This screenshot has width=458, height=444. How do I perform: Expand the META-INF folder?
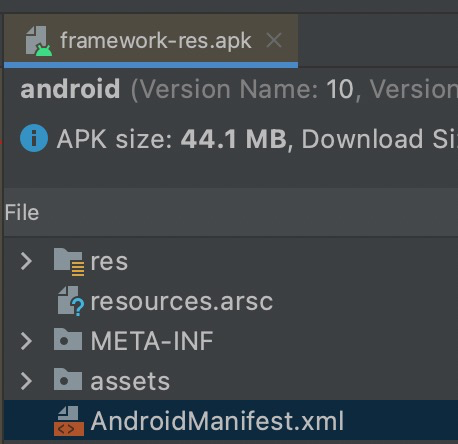(26, 341)
